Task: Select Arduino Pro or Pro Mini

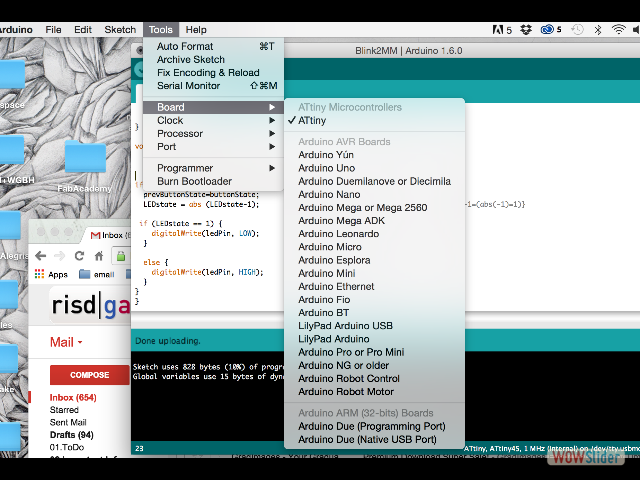Action: tap(374, 352)
